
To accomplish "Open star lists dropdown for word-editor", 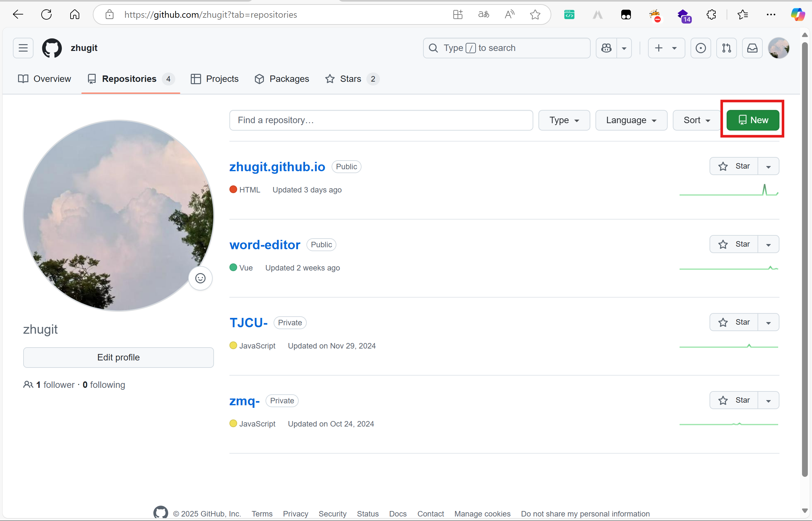I will click(768, 244).
